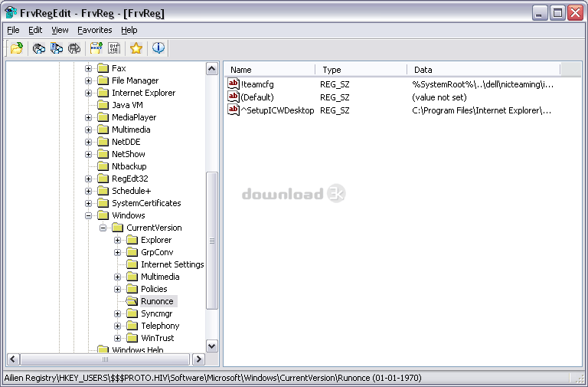Open the View menu

(60, 30)
